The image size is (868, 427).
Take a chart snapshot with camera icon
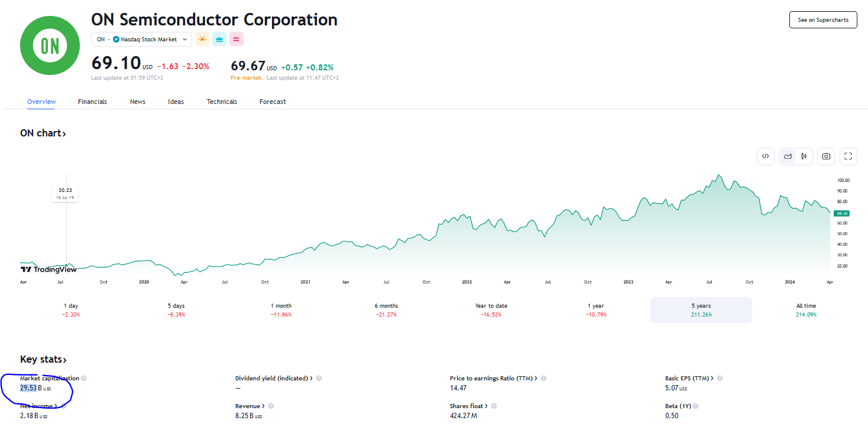[x=826, y=156]
